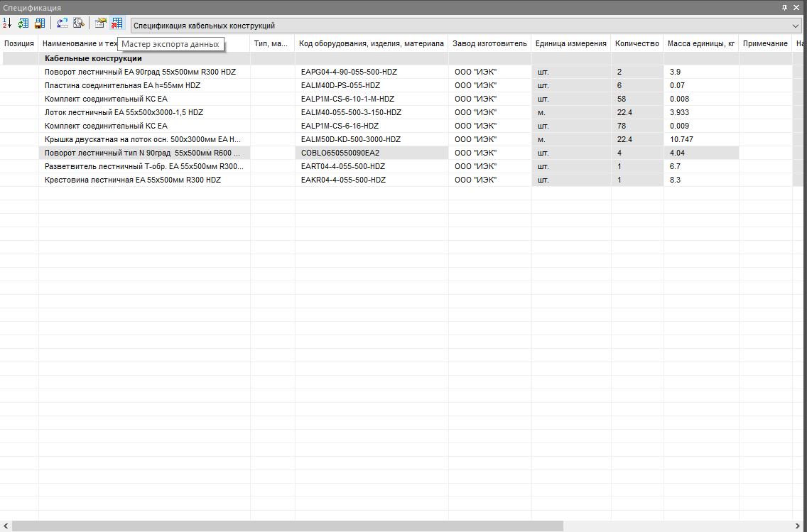Image resolution: width=807 pixels, height=532 pixels.
Task: Click the Примечание column header
Action: (x=765, y=44)
